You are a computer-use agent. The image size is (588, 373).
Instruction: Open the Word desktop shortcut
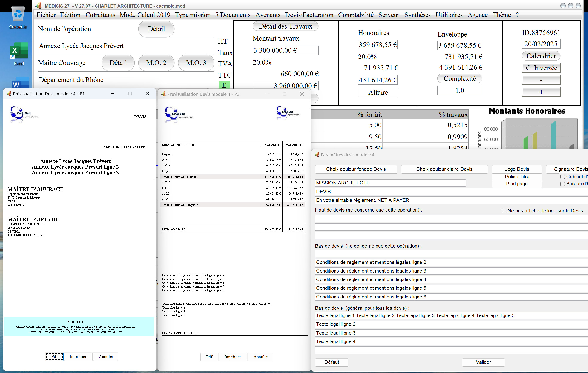coord(20,83)
